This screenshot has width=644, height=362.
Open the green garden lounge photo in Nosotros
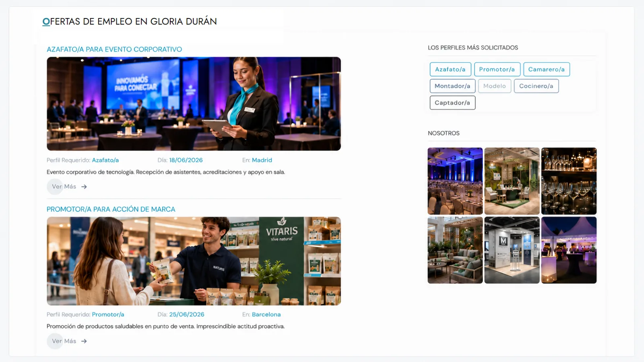pos(512,181)
